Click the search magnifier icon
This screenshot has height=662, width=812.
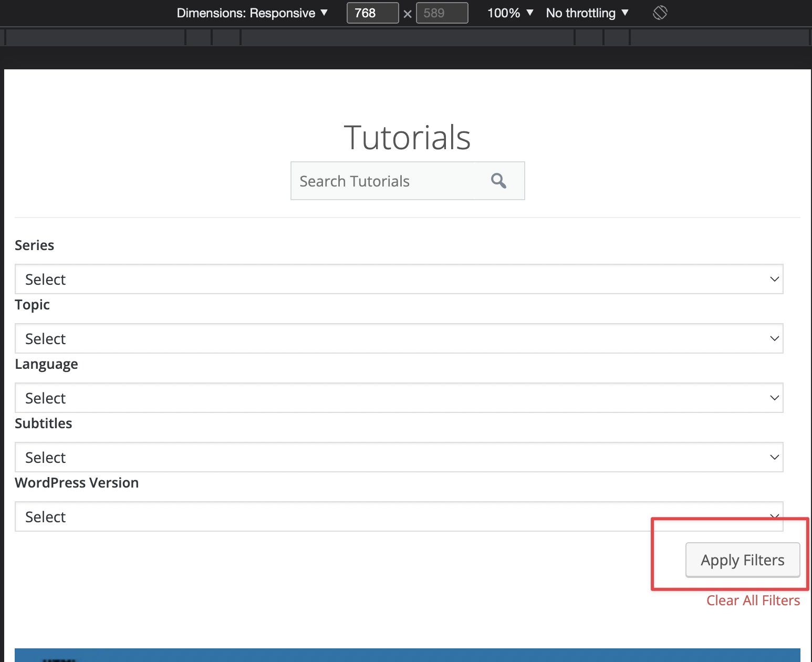(x=498, y=181)
